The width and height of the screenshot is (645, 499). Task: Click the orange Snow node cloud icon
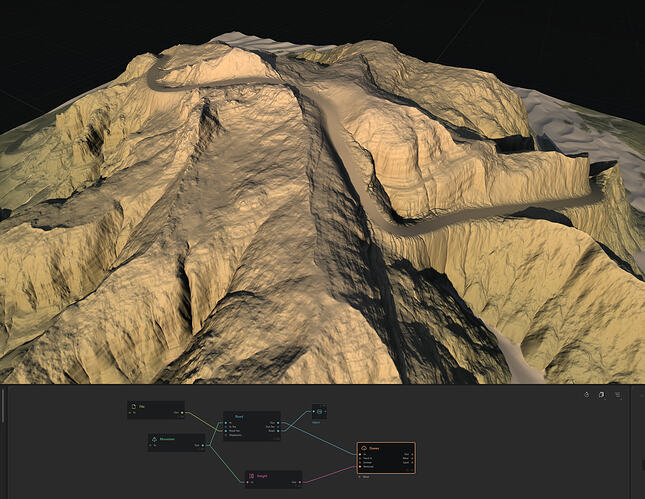pos(364,448)
